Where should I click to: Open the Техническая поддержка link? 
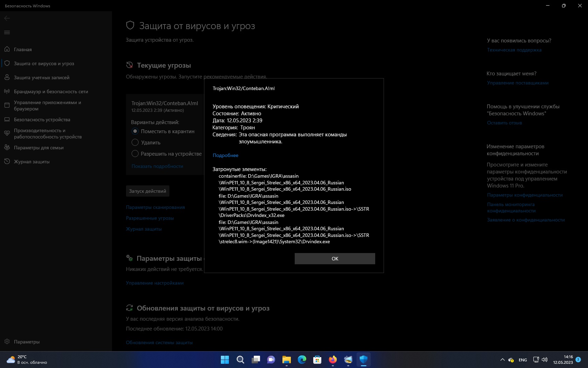click(514, 50)
